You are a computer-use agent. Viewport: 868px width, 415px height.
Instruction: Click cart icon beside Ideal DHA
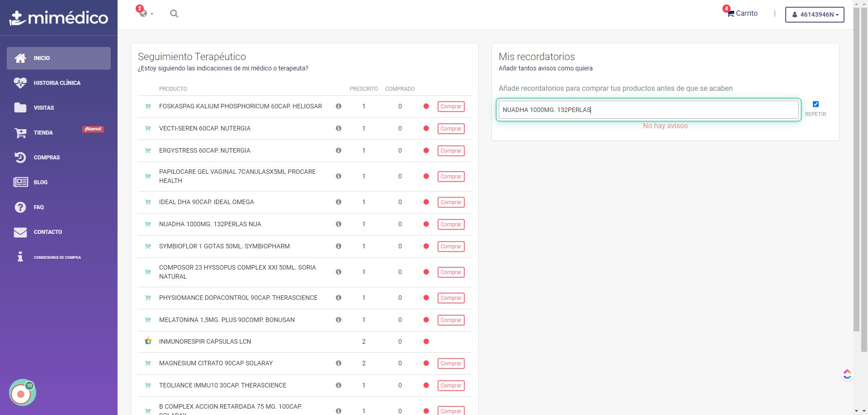coord(148,202)
